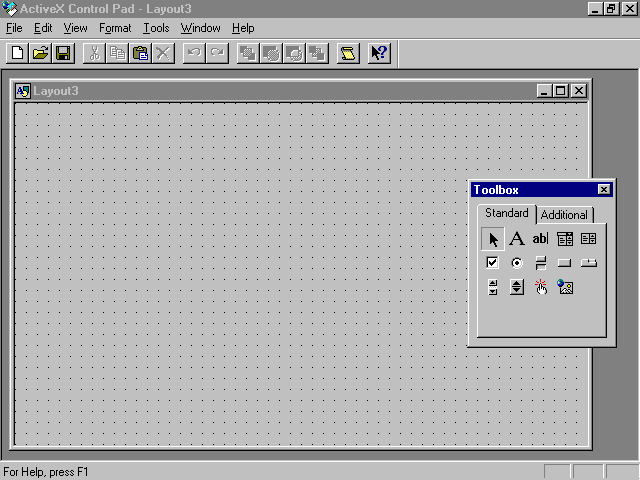Open the Tools menu

point(156,28)
